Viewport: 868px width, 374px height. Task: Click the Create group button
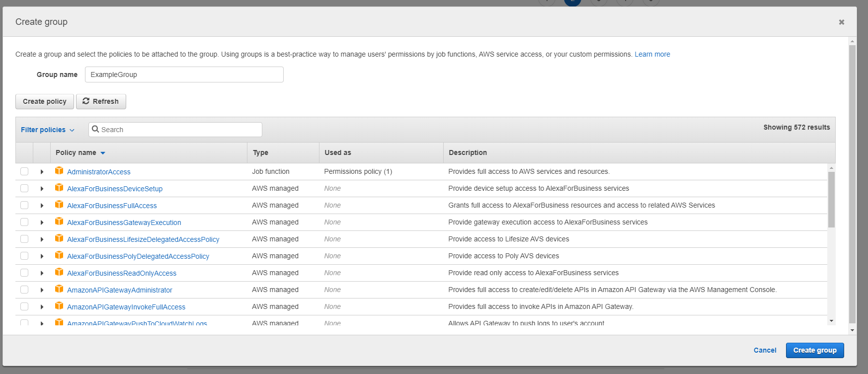pyautogui.click(x=815, y=350)
